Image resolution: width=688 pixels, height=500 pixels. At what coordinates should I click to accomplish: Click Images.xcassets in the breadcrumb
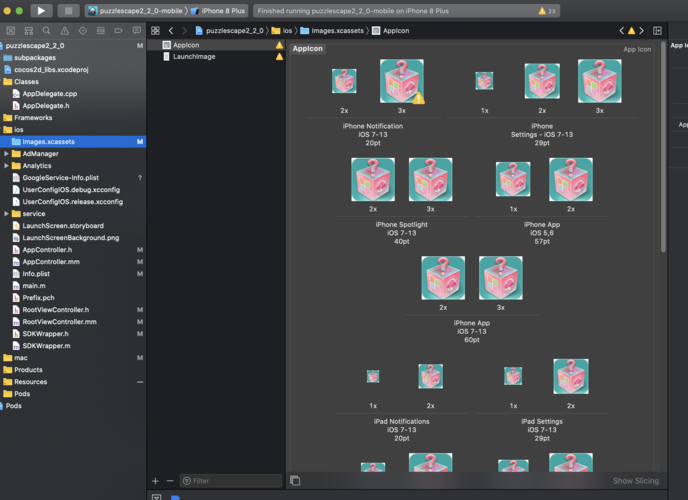pos(332,31)
